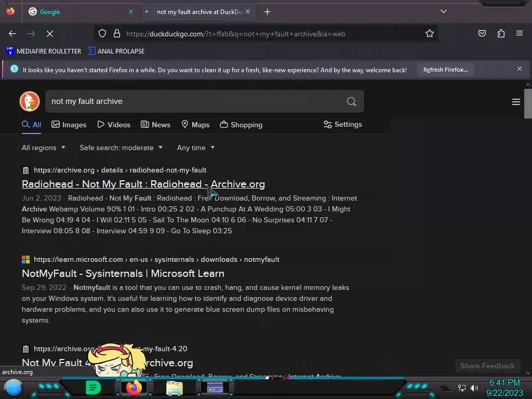Open search Settings

click(x=343, y=125)
